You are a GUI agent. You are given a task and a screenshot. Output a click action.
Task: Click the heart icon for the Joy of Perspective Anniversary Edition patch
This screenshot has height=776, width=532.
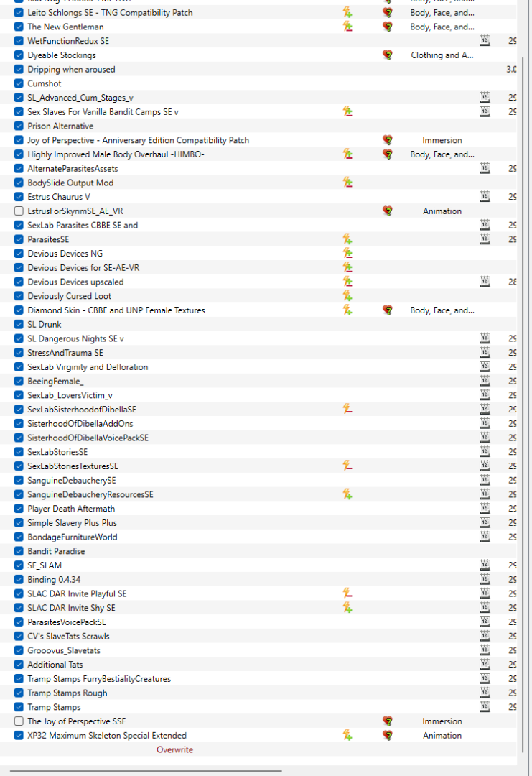point(388,140)
